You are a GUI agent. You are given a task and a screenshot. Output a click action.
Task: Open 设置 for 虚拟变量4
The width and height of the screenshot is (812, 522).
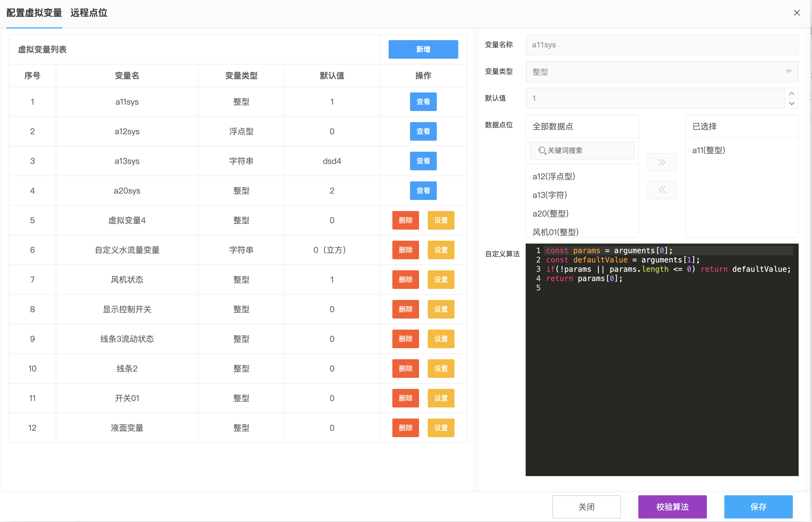pos(441,220)
